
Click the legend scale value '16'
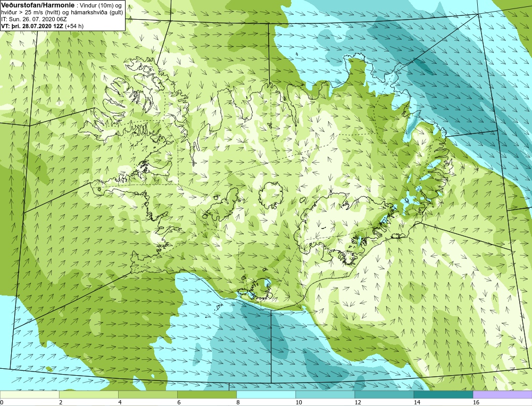click(476, 402)
